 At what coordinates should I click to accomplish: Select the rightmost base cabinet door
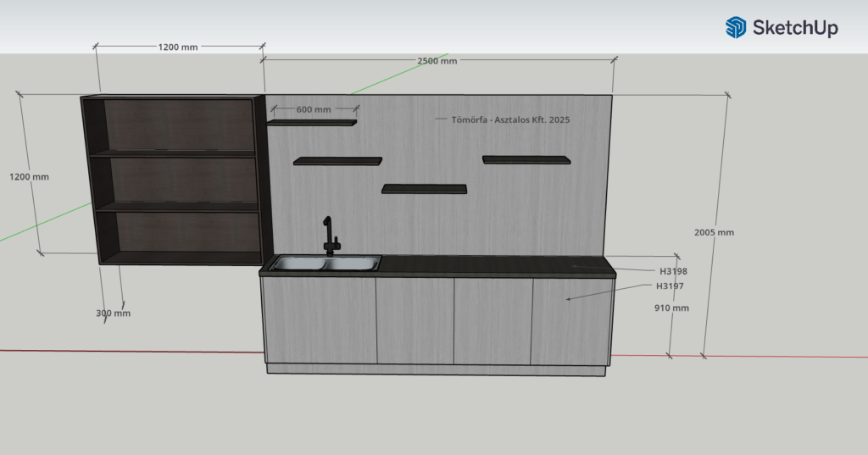(570, 320)
